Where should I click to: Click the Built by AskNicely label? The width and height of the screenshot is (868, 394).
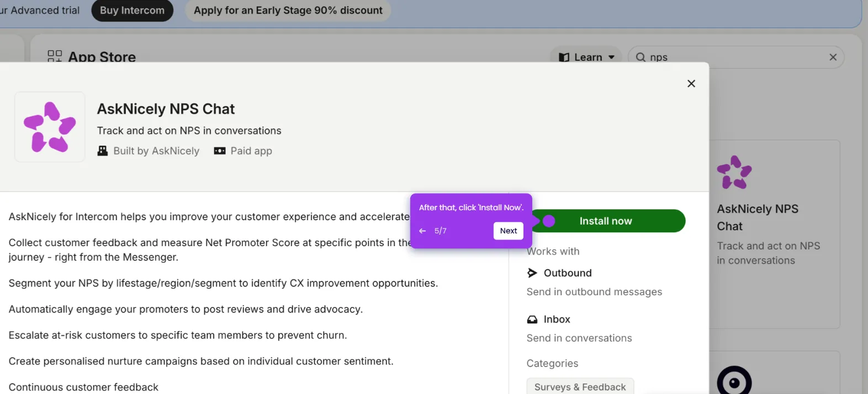pyautogui.click(x=156, y=151)
